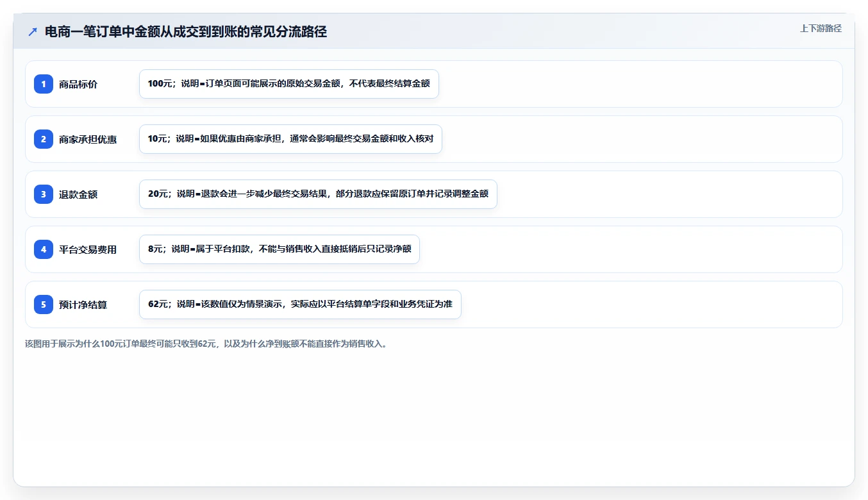Screen dimensions: 868x500
Task: Click step number badge 3
Action: tap(44, 194)
